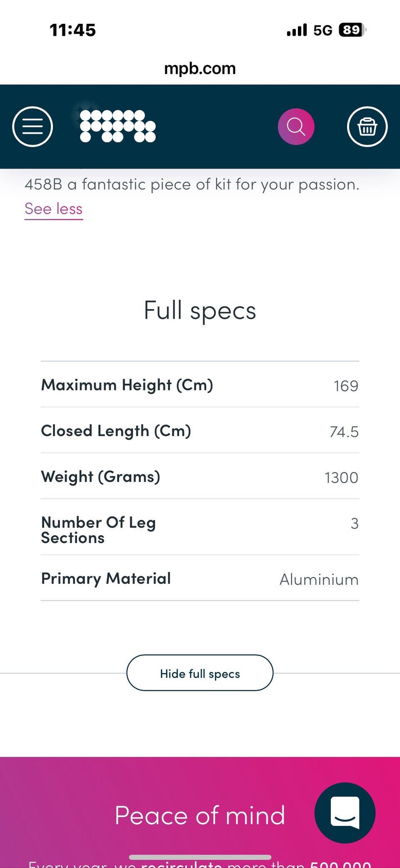Open the pink search button

[x=296, y=127]
